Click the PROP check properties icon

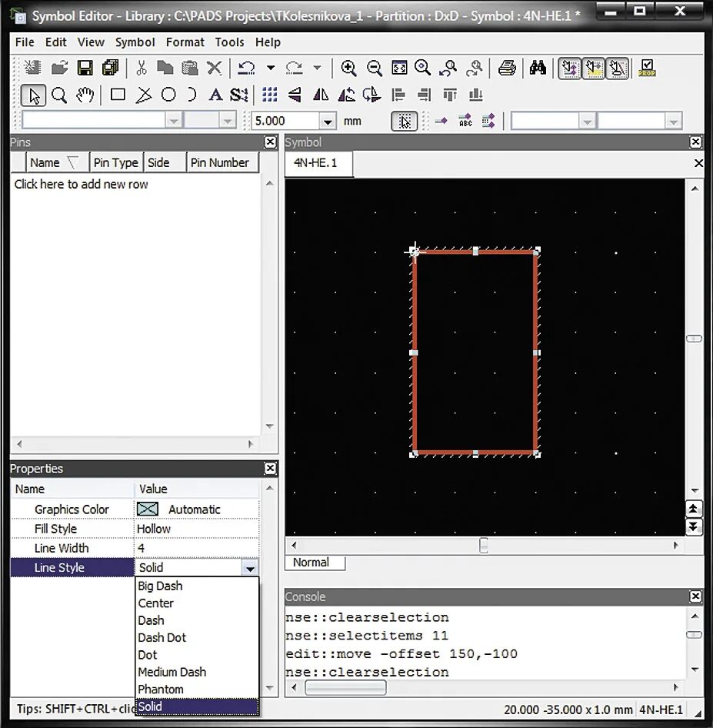(647, 68)
